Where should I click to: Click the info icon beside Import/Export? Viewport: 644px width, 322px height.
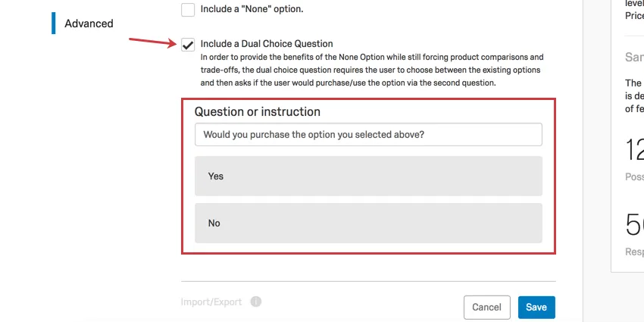point(256,302)
